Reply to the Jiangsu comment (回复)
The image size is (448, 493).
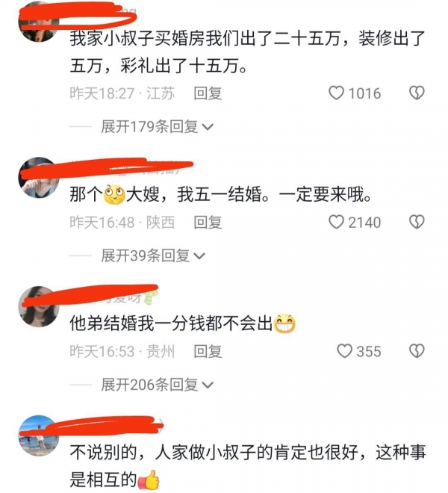coord(208,93)
